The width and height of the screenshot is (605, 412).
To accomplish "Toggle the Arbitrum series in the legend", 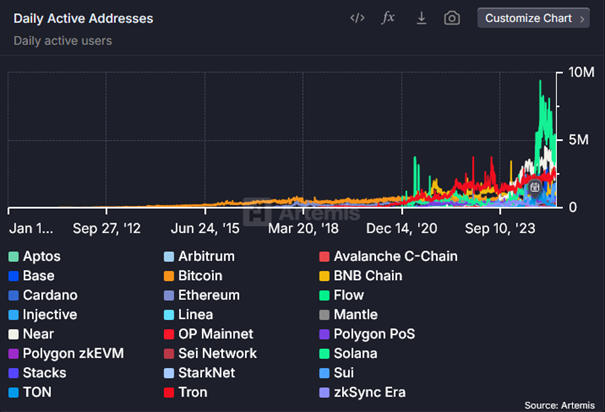I will tap(199, 257).
